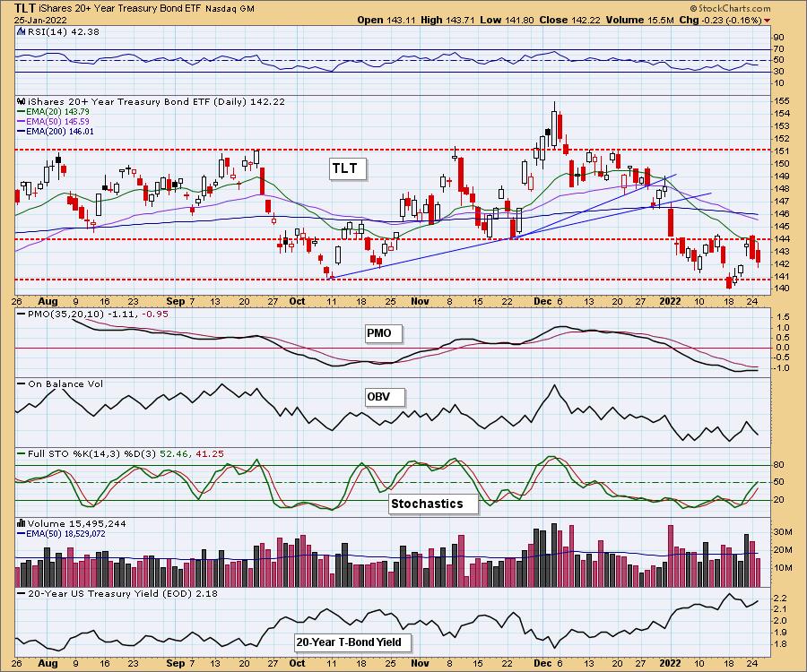This screenshot has height=672, width=807.
Task: Click the High 143.71 value
Action: [448, 20]
